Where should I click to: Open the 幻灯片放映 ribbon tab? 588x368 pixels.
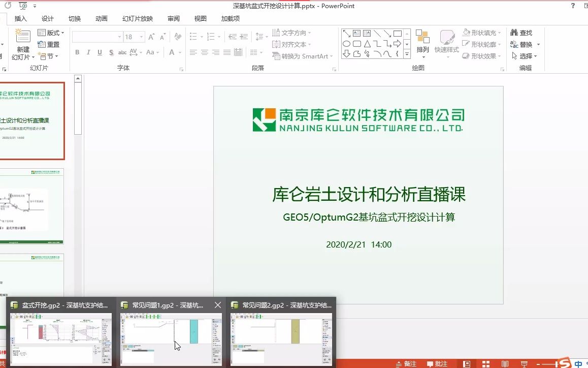[x=137, y=18]
